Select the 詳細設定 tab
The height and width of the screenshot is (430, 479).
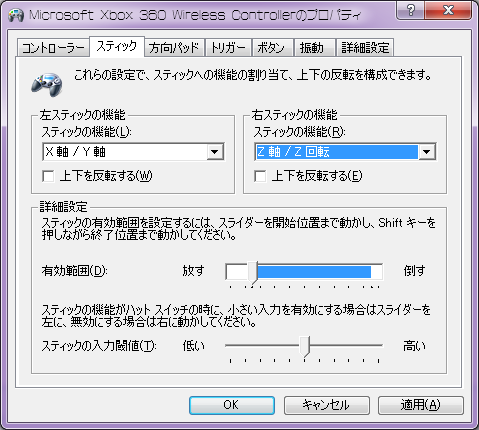[365, 48]
